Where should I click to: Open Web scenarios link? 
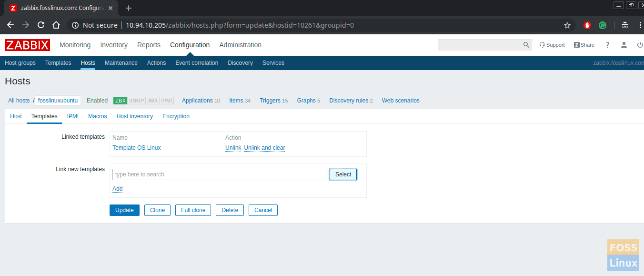coord(401,101)
